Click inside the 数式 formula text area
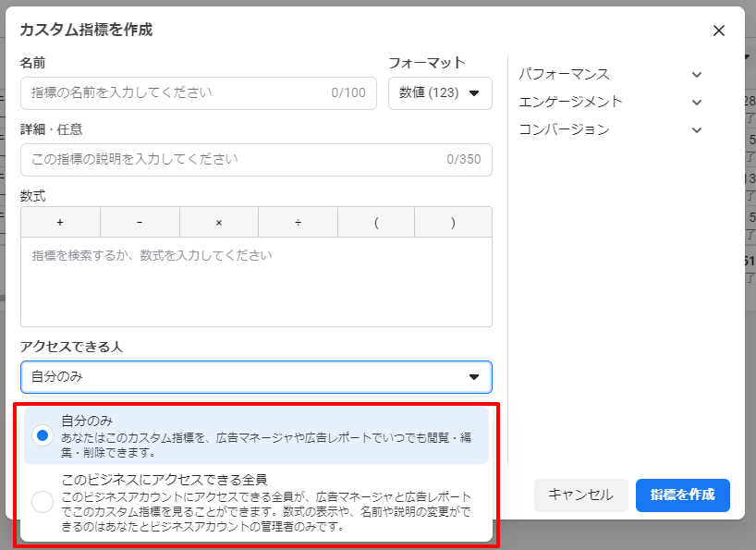This screenshot has width=756, height=550. (256, 282)
